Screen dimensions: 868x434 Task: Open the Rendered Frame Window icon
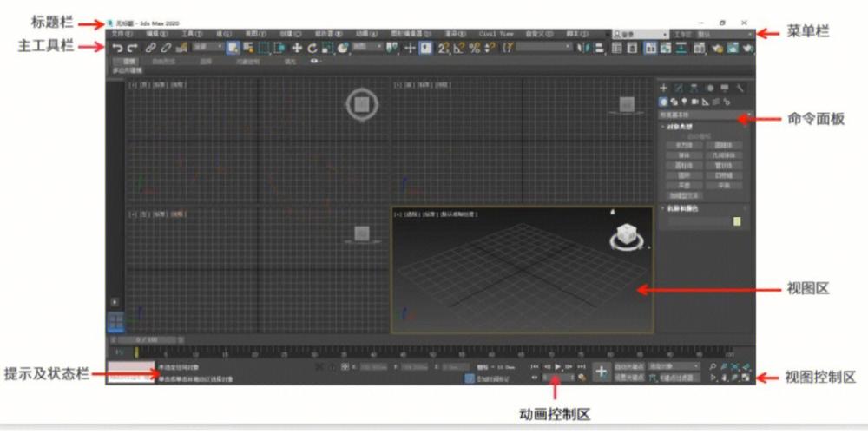(x=733, y=48)
